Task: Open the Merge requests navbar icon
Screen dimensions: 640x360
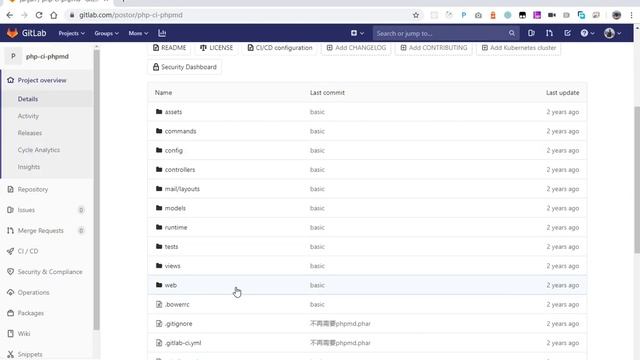Action: pyautogui.click(x=549, y=33)
